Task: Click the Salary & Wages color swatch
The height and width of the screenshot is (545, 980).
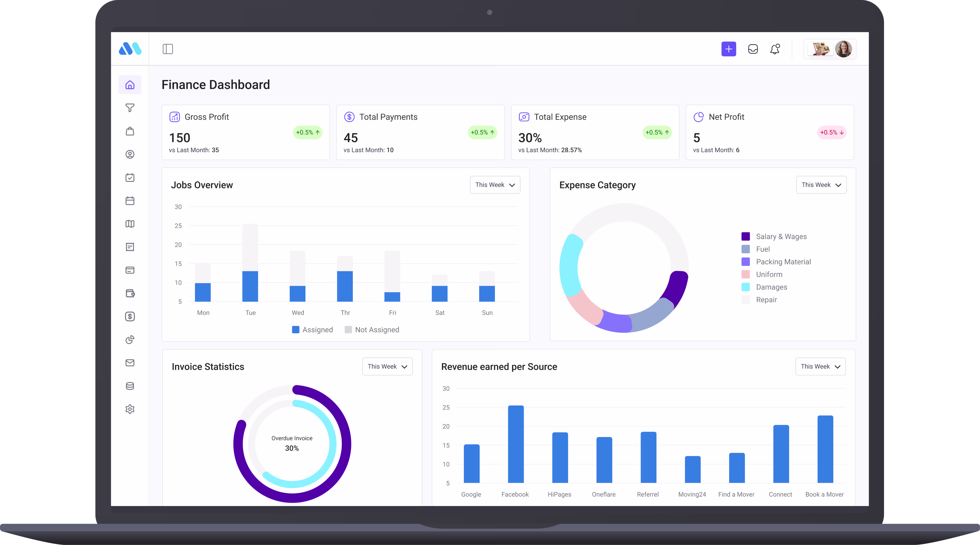Action: click(746, 236)
